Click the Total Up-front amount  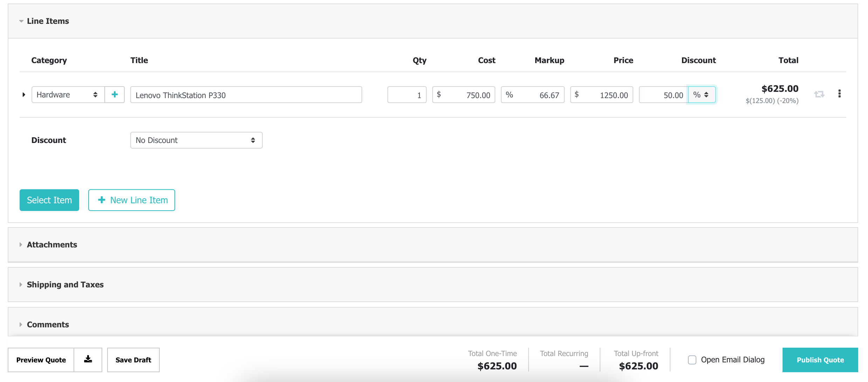pos(639,366)
